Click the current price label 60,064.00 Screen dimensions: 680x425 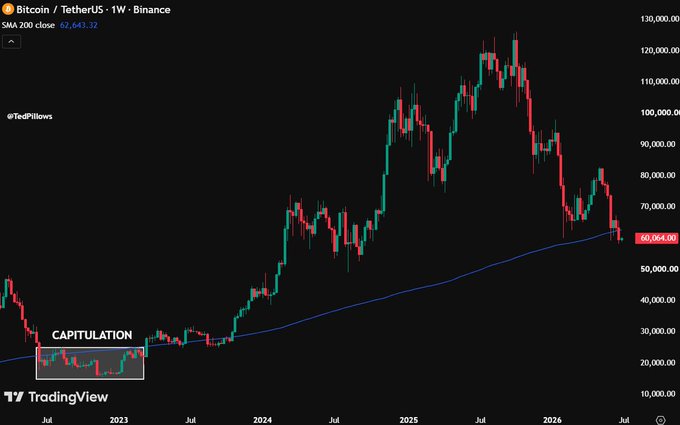657,238
